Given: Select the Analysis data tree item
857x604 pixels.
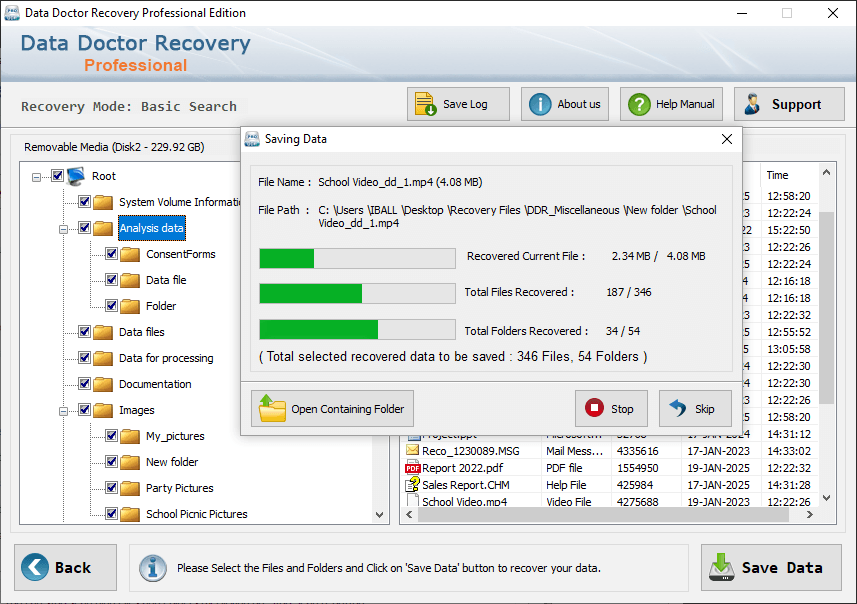Looking at the screenshot, I should pos(152,228).
